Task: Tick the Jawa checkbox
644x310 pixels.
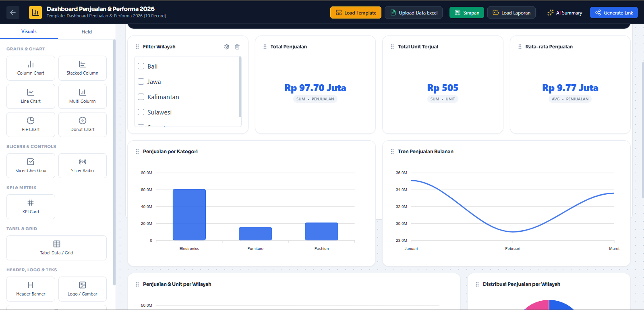Action: (x=141, y=81)
